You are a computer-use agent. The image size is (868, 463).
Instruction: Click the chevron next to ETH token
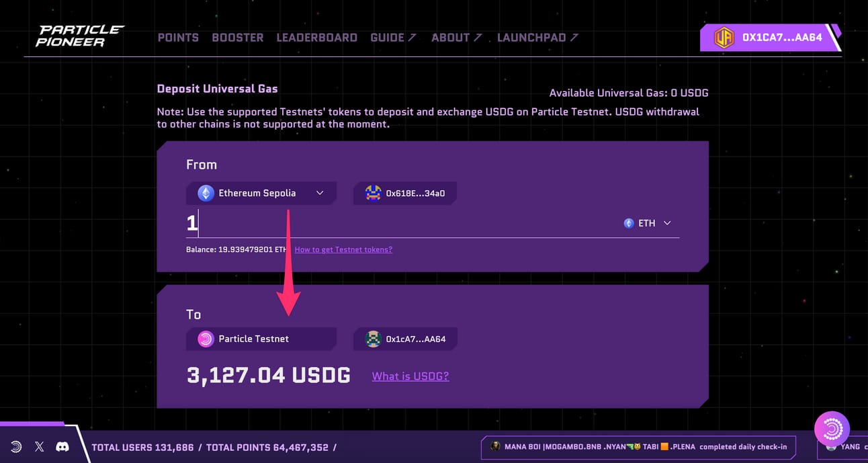coord(667,223)
